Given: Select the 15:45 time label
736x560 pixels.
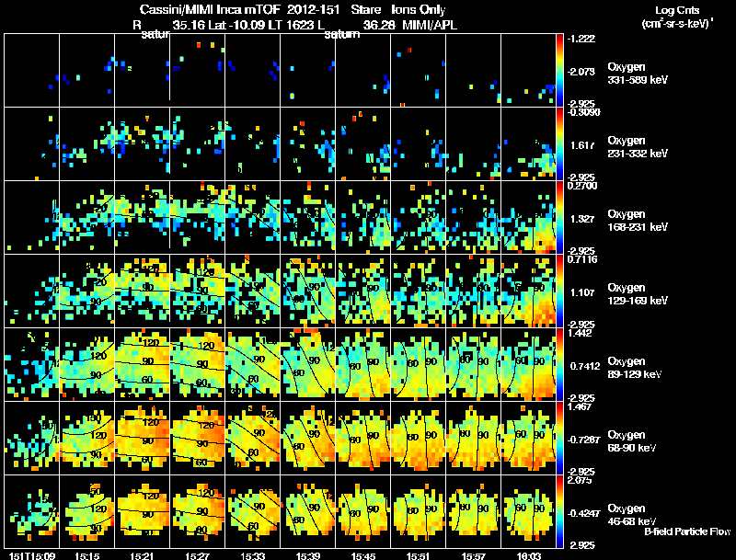Looking at the screenshot, I should pyautogui.click(x=362, y=555).
